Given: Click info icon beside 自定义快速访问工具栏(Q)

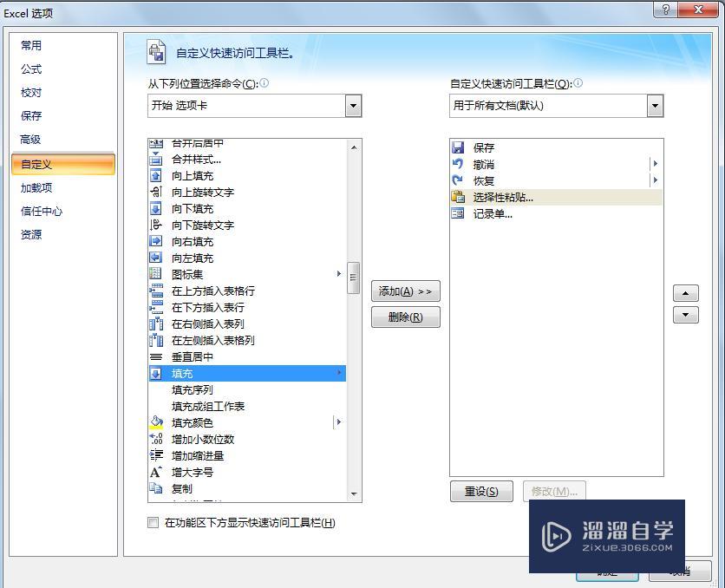Looking at the screenshot, I should (x=578, y=82).
